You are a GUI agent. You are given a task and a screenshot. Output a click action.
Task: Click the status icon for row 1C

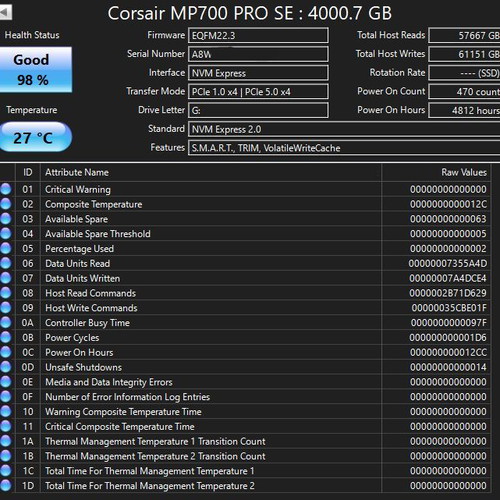[5, 471]
